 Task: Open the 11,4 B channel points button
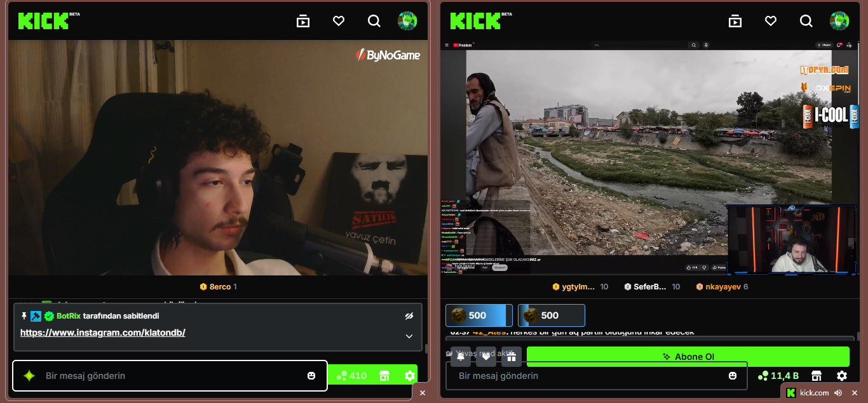coord(778,376)
